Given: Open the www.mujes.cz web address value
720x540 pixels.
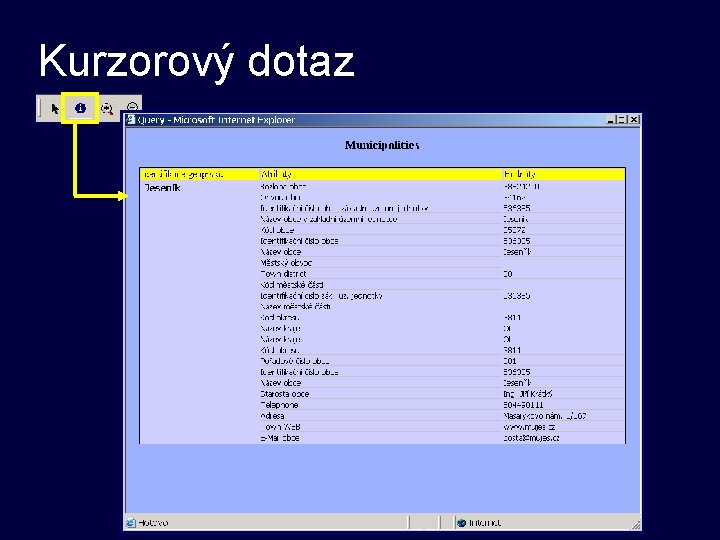Looking at the screenshot, I should tap(529, 427).
